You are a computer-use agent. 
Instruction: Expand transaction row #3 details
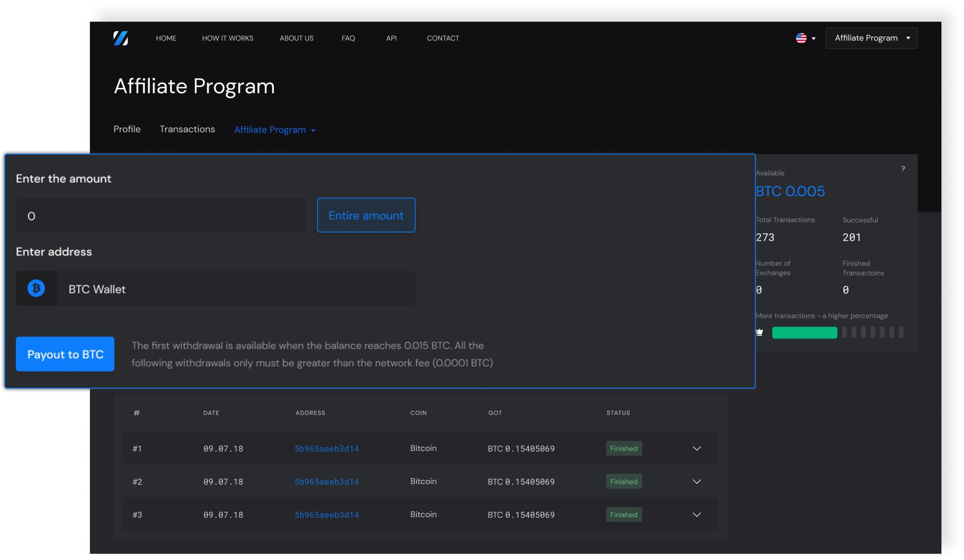[697, 515]
